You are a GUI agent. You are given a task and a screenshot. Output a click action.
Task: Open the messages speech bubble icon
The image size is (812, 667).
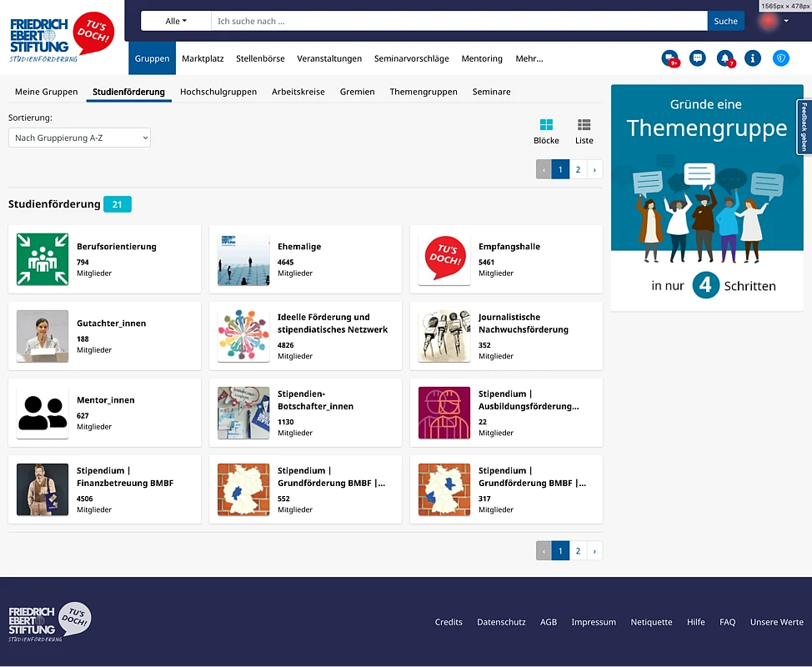point(698,58)
